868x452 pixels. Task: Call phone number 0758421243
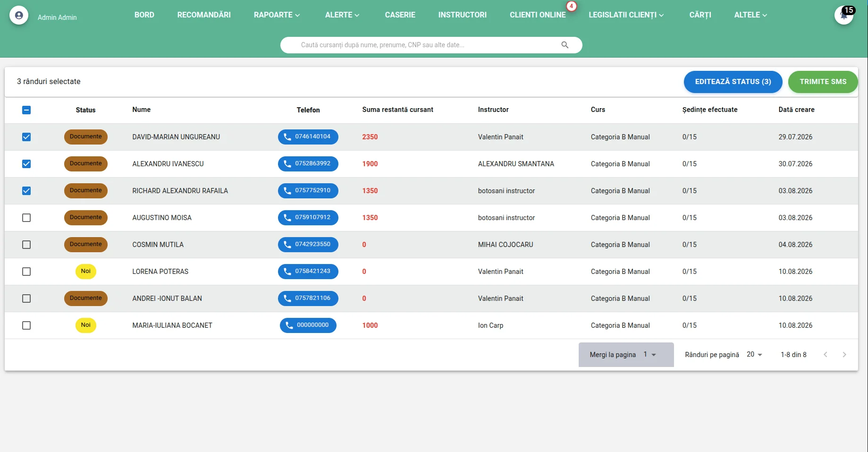[x=308, y=272]
